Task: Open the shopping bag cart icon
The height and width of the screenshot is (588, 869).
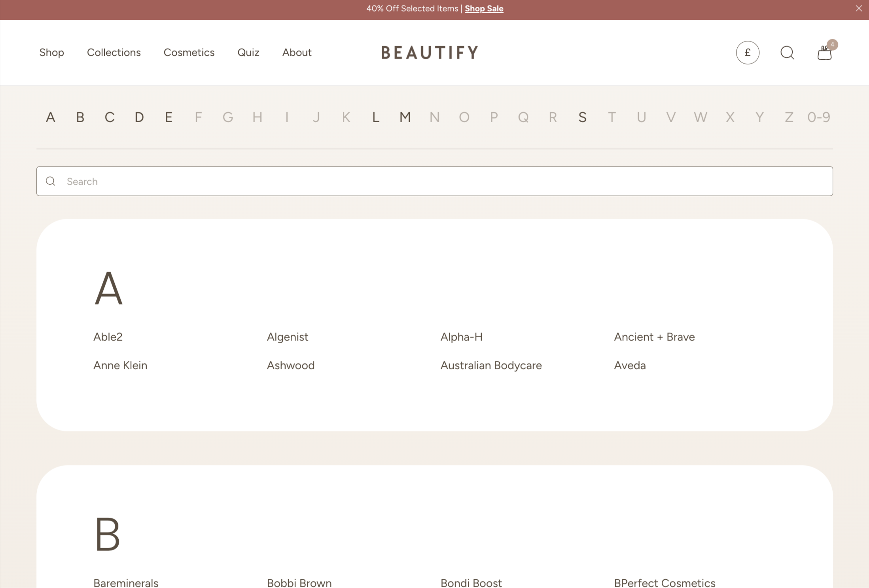Action: click(825, 53)
